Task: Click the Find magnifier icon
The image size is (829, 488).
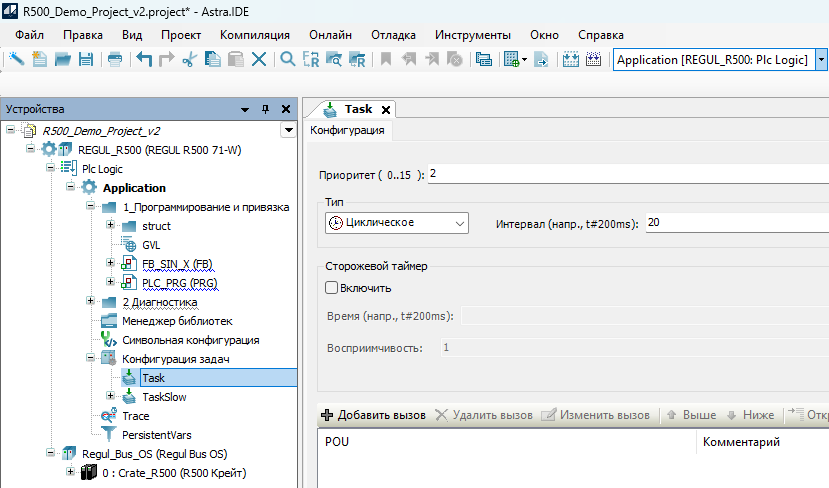Action: pos(288,60)
